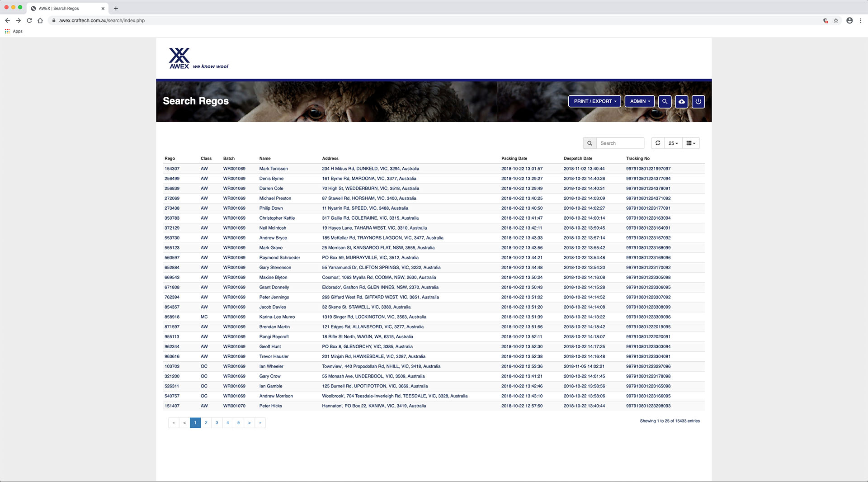
Task: Sort table by Packing Date column
Action: (x=514, y=158)
